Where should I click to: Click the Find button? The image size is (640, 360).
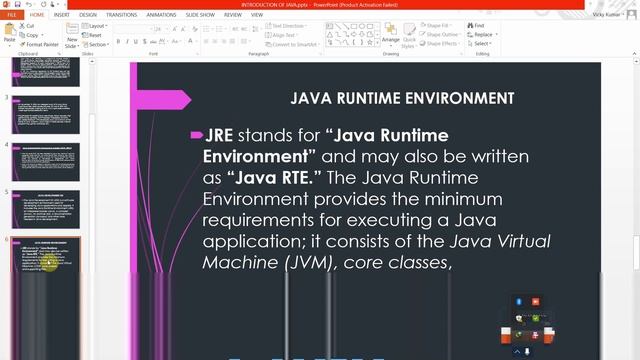(x=476, y=26)
